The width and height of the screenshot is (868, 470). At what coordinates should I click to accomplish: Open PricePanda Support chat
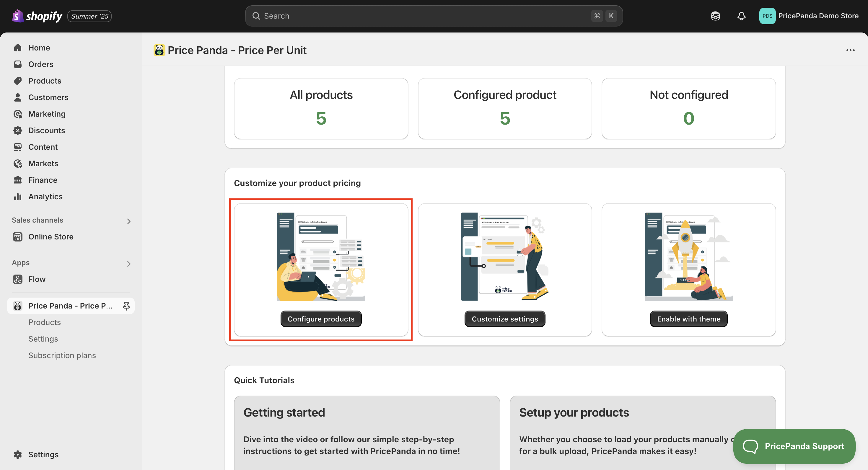tap(794, 446)
